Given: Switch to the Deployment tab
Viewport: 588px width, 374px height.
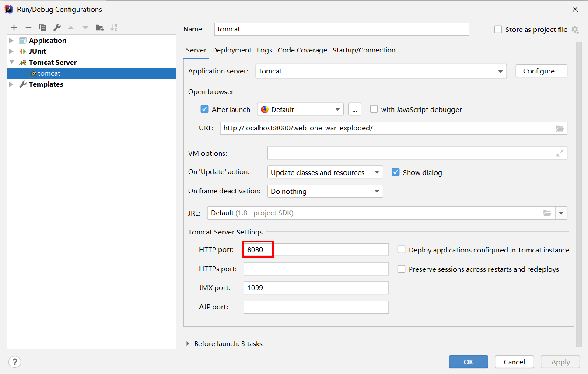Looking at the screenshot, I should click(x=232, y=50).
